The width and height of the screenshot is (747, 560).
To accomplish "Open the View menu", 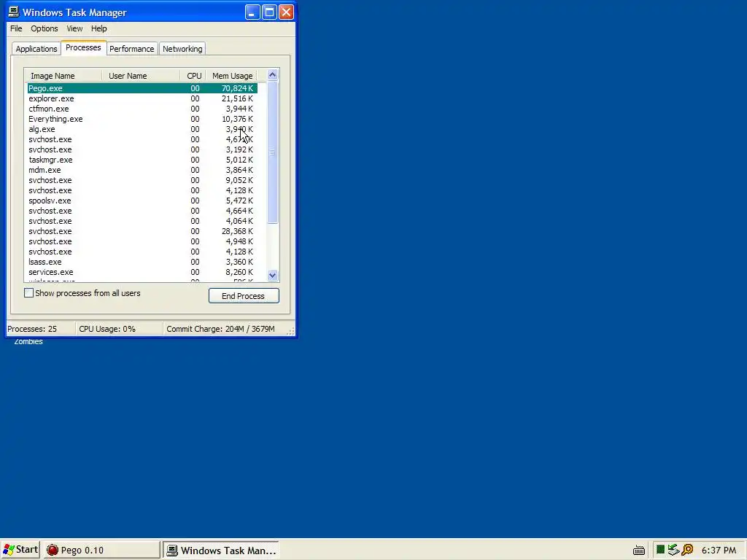I will (74, 28).
